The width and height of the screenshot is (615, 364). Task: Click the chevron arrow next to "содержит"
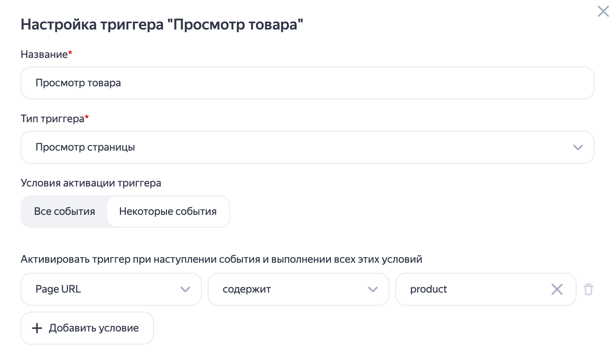(x=373, y=289)
